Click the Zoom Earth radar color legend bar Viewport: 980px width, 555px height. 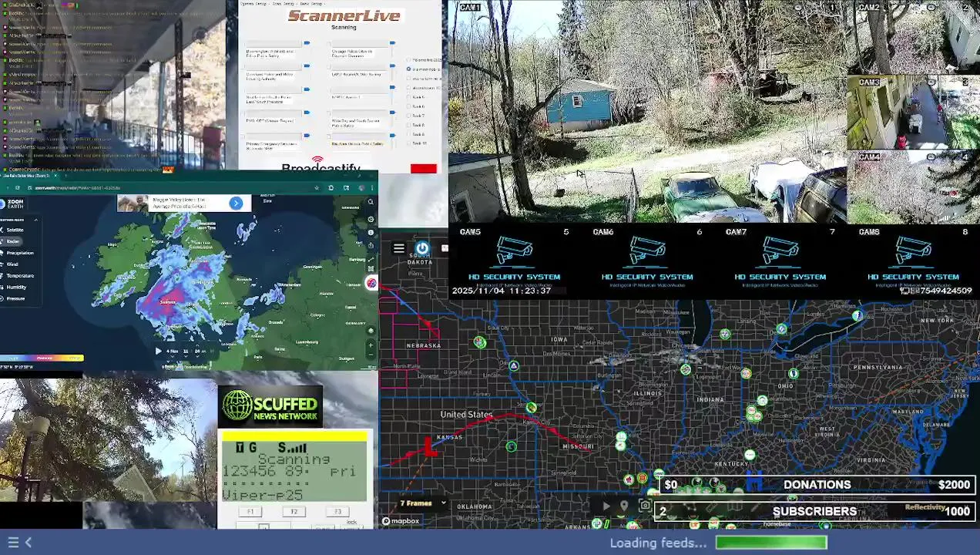[x=42, y=358]
